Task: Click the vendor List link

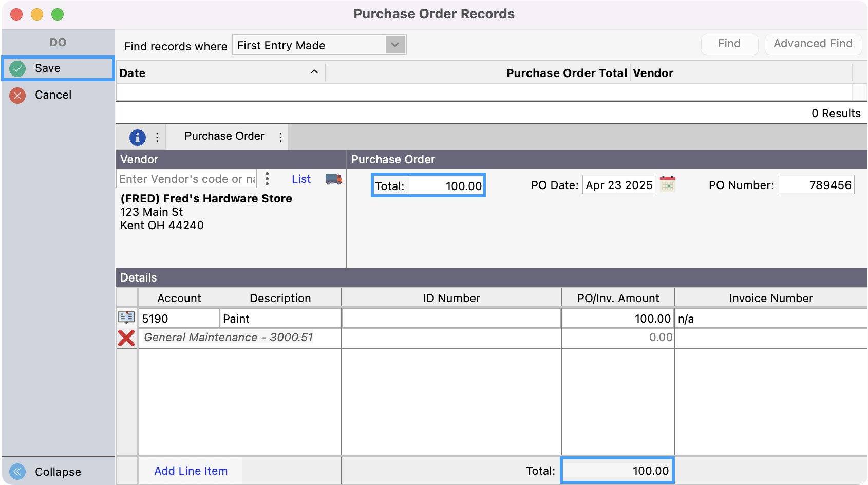Action: [301, 179]
